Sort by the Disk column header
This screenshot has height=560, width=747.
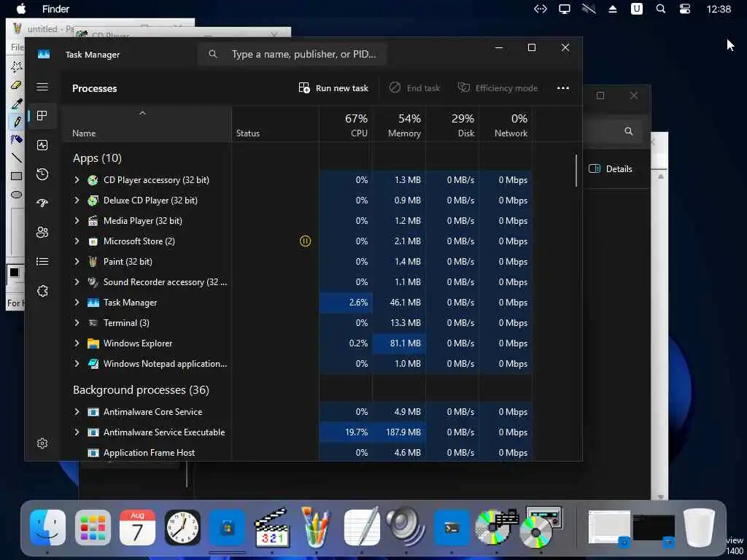pos(452,124)
